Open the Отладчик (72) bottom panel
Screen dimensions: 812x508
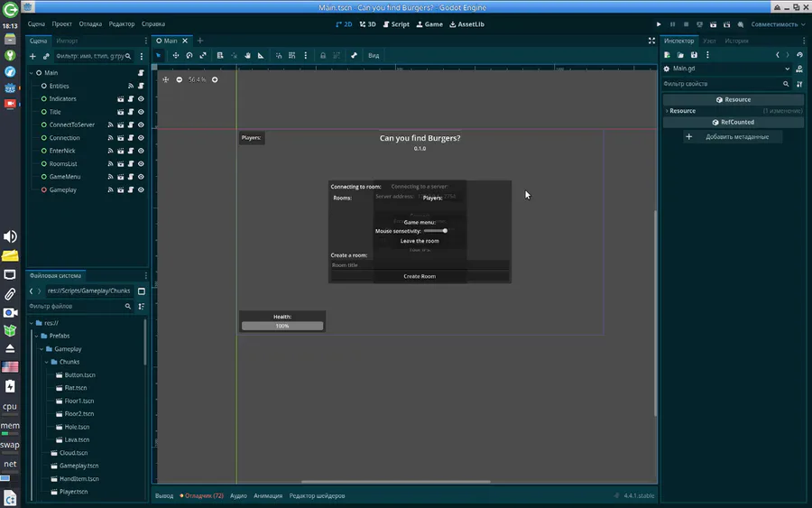[201, 495]
